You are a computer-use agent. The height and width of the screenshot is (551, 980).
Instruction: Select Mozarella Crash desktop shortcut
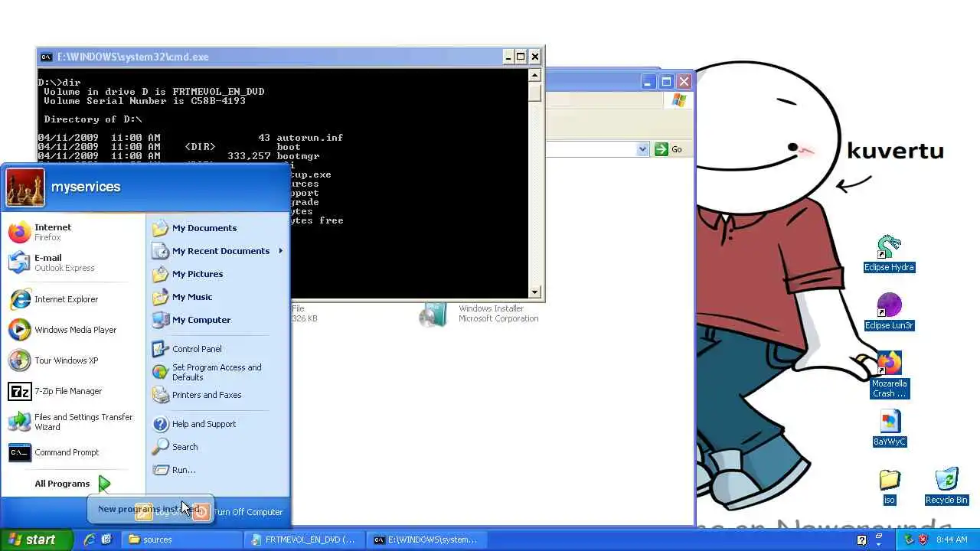click(889, 375)
